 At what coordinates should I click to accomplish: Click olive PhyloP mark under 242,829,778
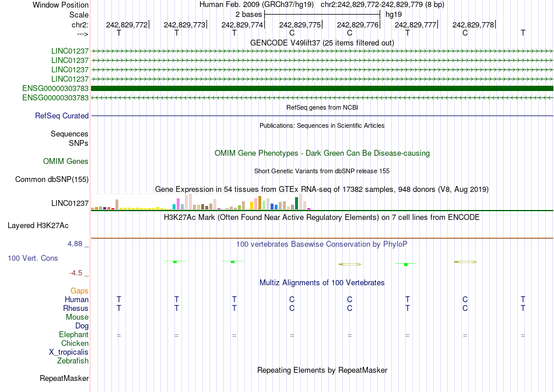[x=465, y=262]
